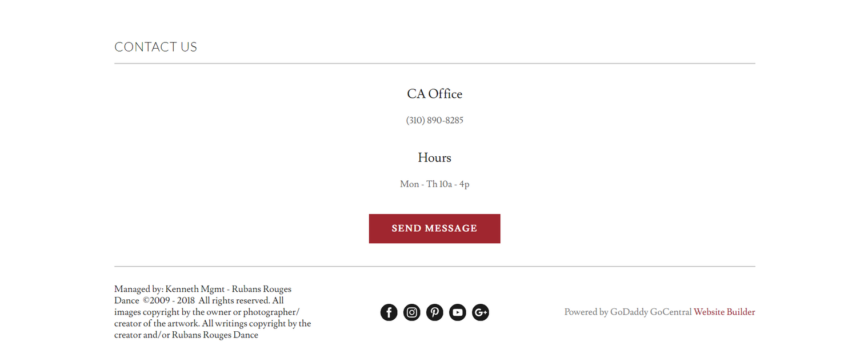Viewport: 868px width, 357px height.
Task: Click the ©2009 - 2018 copyright text
Action: [x=169, y=300]
